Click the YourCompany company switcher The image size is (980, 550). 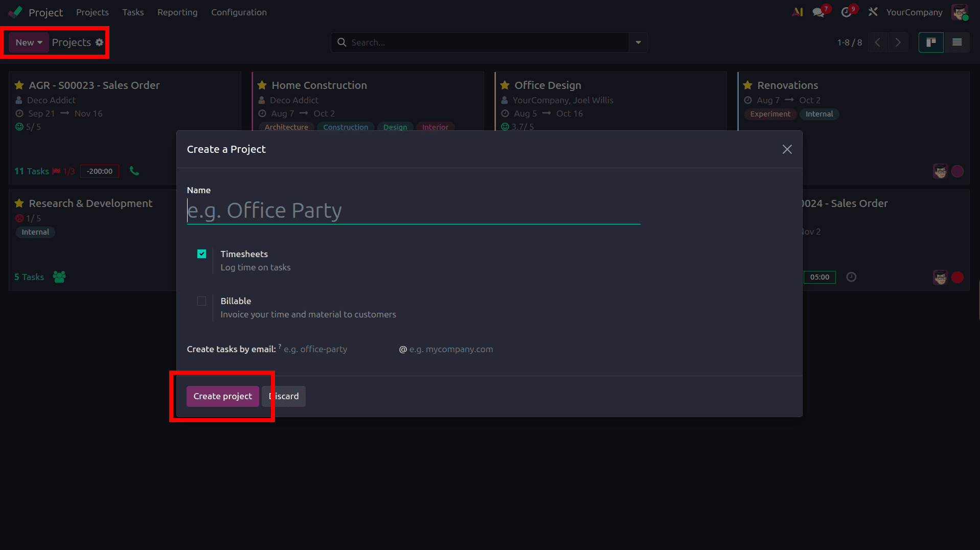point(914,12)
